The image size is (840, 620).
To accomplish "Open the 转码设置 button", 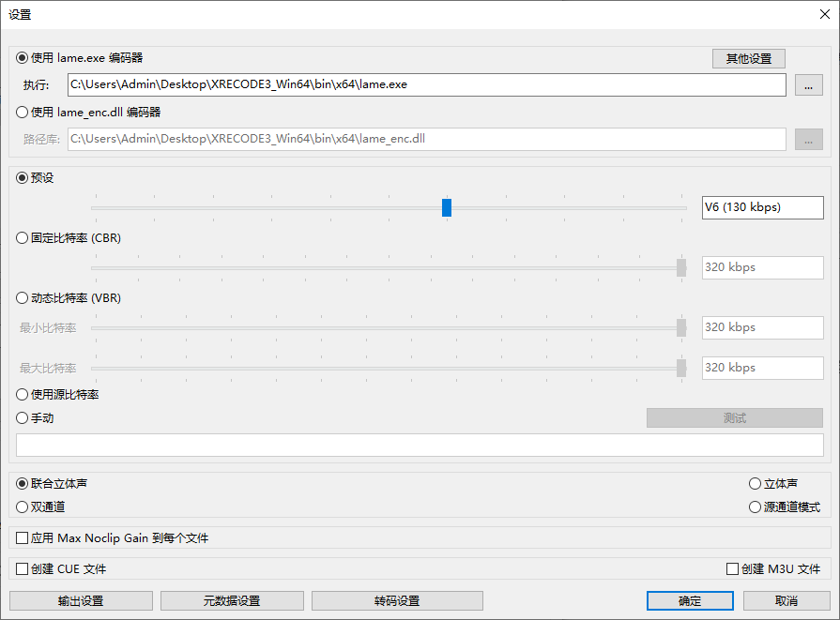I will point(397,600).
